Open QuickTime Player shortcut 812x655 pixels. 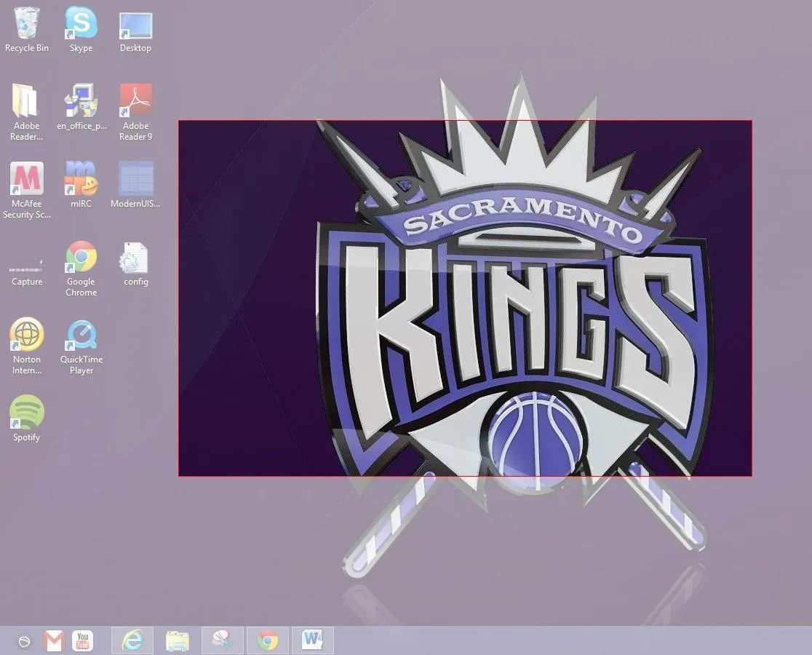click(81, 336)
